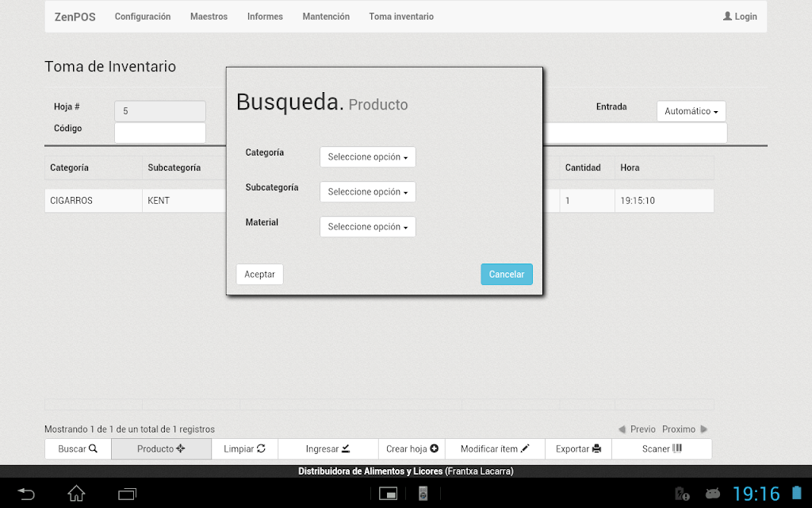812x508 pixels.
Task: Open the Configuración menu
Action: point(143,17)
